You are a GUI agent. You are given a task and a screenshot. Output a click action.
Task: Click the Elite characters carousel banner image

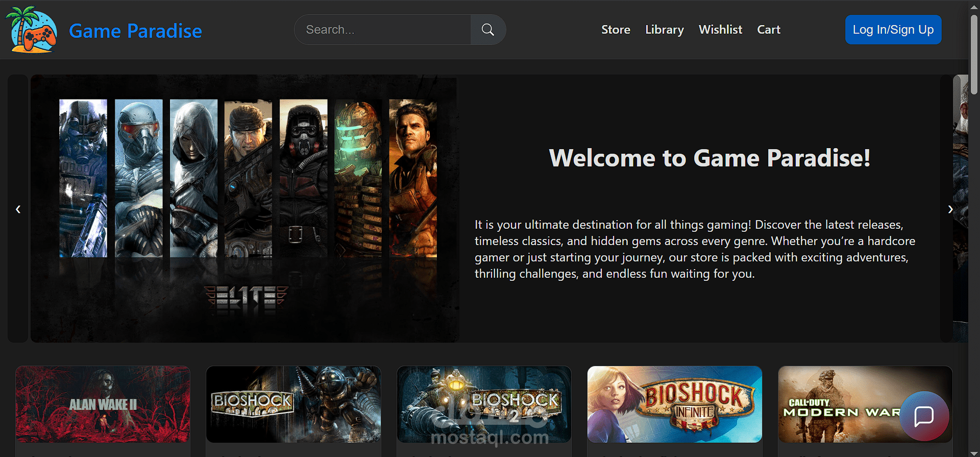(245, 209)
